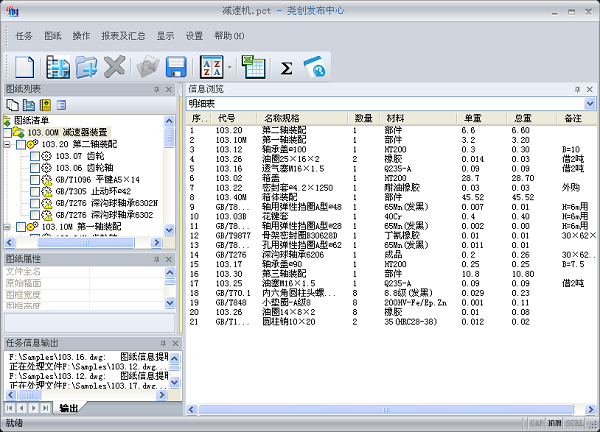Screen dimensions: 600x432
Task: Click the folder with plus sign icon
Action: click(x=86, y=67)
